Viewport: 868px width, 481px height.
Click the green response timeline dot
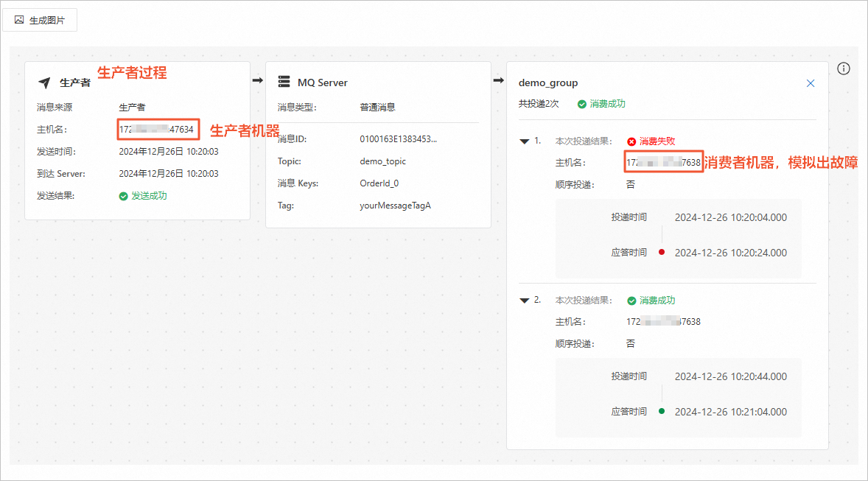[662, 411]
